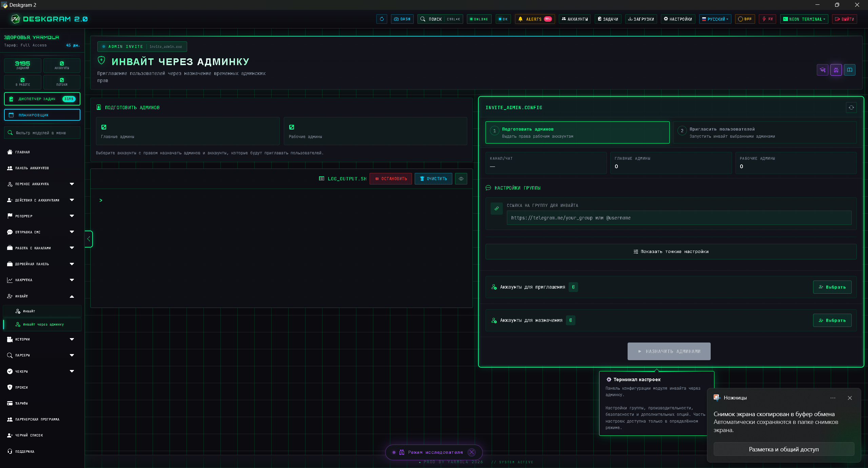Screen dimensions: 868x468
Task: Click the INVITE_ADMIN.CONFIG reload icon
Action: (x=851, y=108)
